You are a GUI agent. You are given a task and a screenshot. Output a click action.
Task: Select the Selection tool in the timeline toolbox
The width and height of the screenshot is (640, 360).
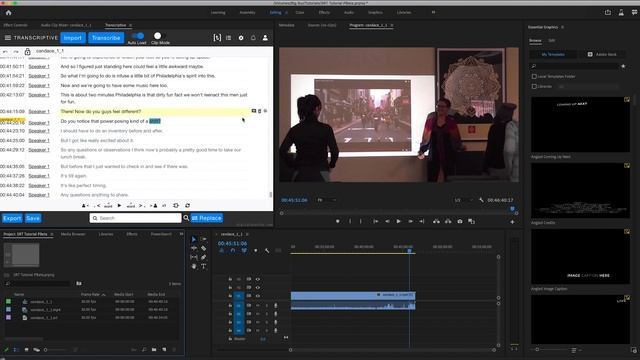(193, 239)
